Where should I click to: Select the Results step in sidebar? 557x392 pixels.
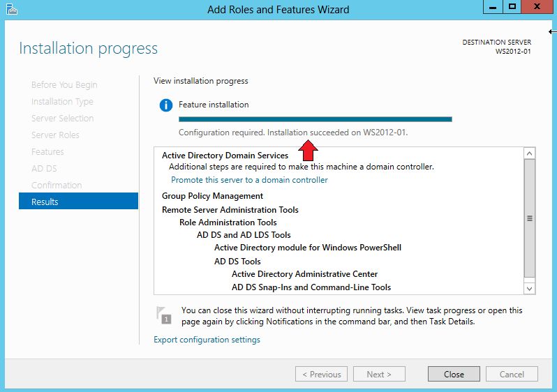click(78, 202)
